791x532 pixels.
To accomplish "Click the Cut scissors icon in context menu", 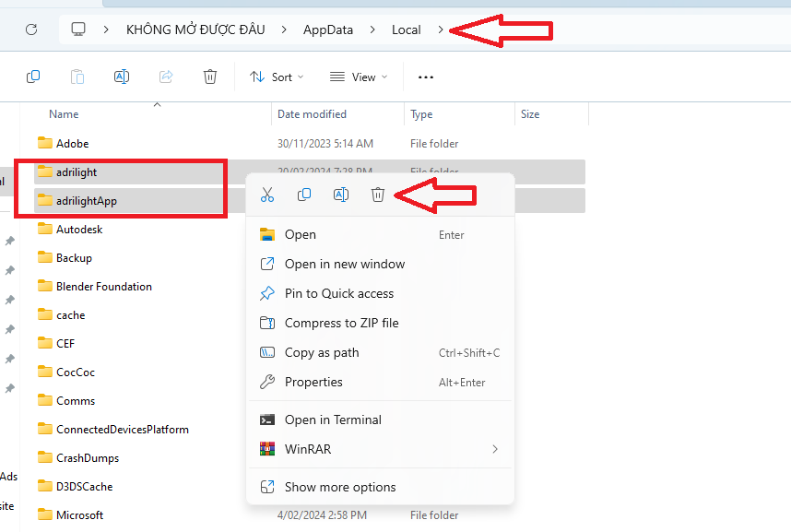I will (x=267, y=195).
